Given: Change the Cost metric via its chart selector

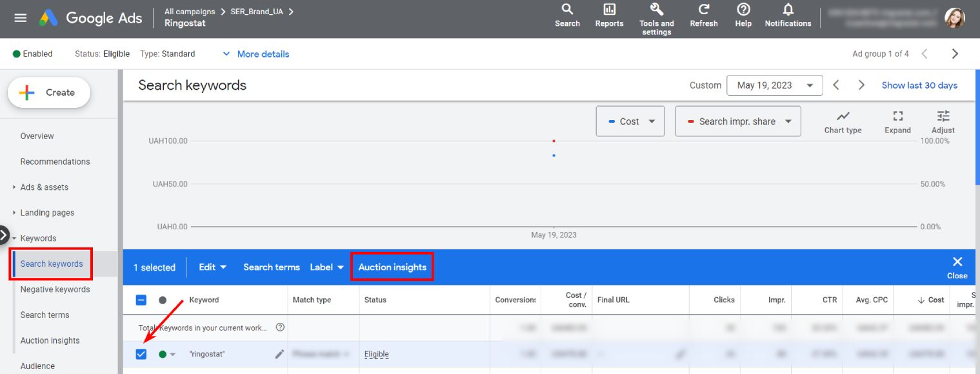Looking at the screenshot, I should [630, 121].
